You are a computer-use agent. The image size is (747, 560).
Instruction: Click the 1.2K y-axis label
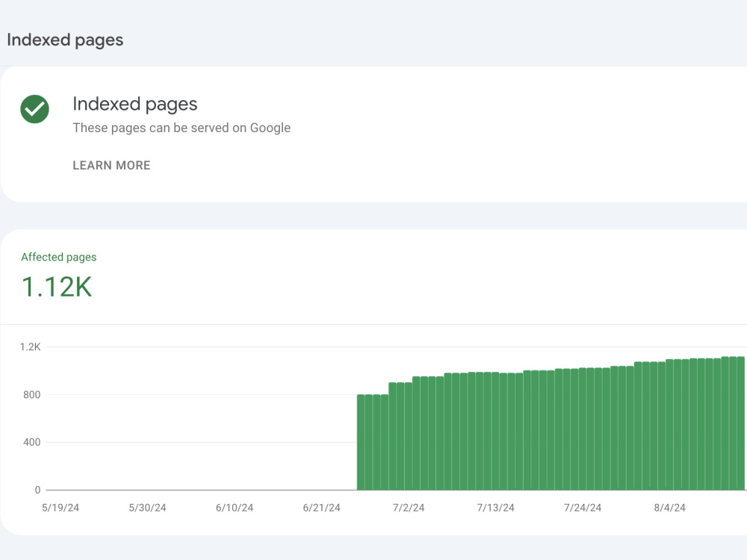pyautogui.click(x=30, y=346)
